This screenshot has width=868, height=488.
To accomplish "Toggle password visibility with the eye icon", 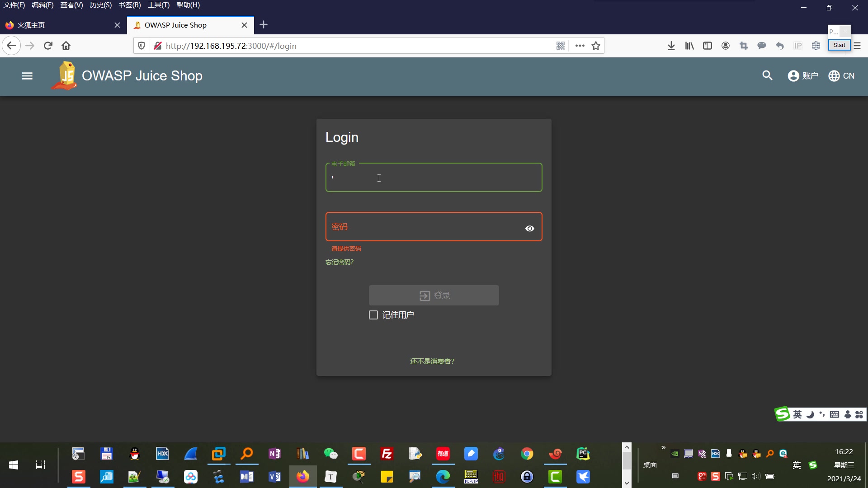I will point(529,228).
